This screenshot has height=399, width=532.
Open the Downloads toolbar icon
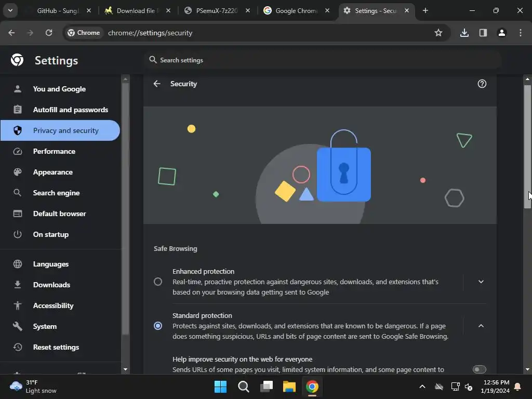(464, 33)
